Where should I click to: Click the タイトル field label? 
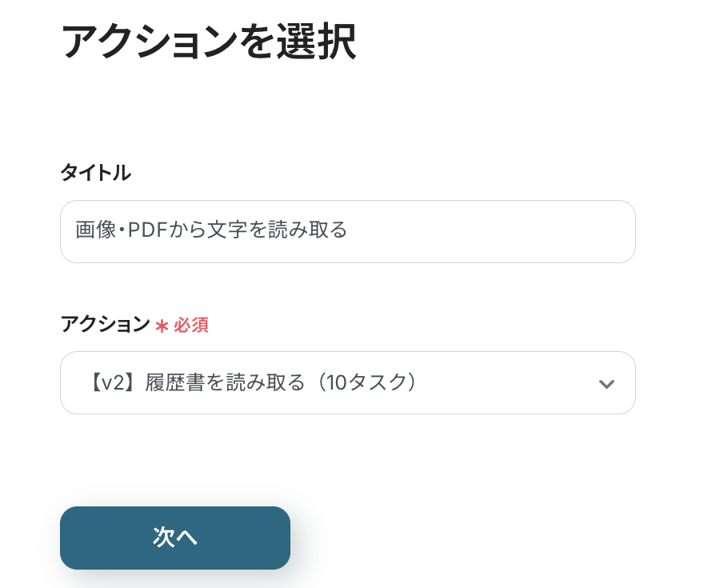(x=95, y=172)
